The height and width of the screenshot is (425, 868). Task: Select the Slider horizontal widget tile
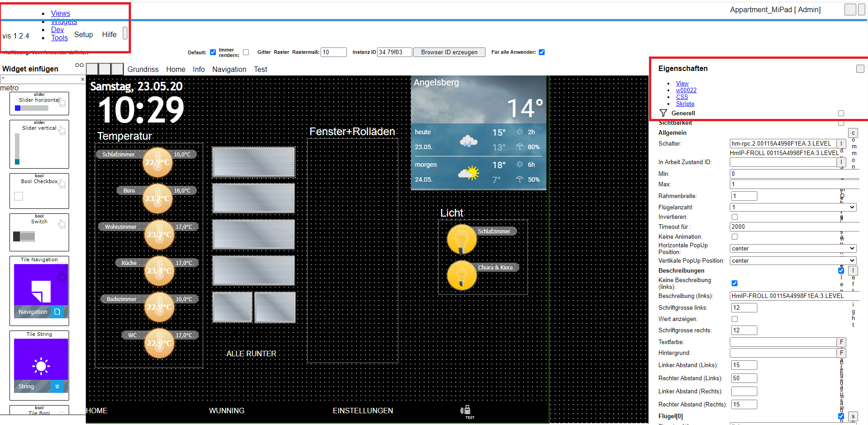point(39,104)
